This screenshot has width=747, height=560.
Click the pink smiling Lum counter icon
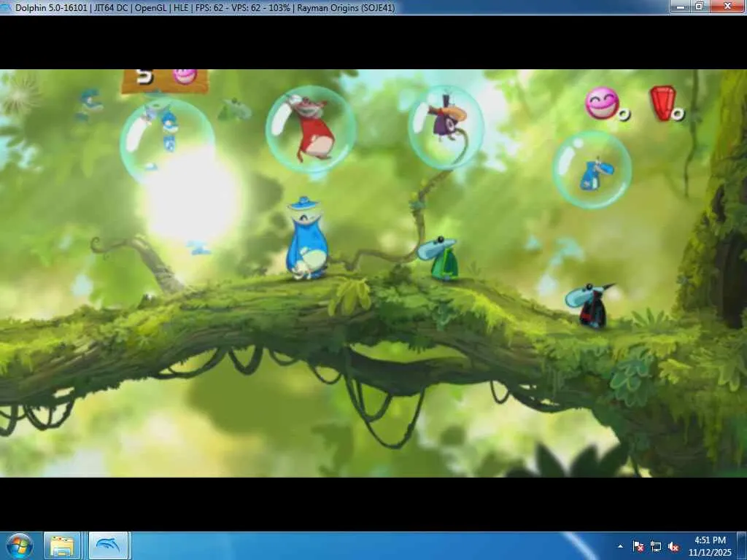(602, 103)
